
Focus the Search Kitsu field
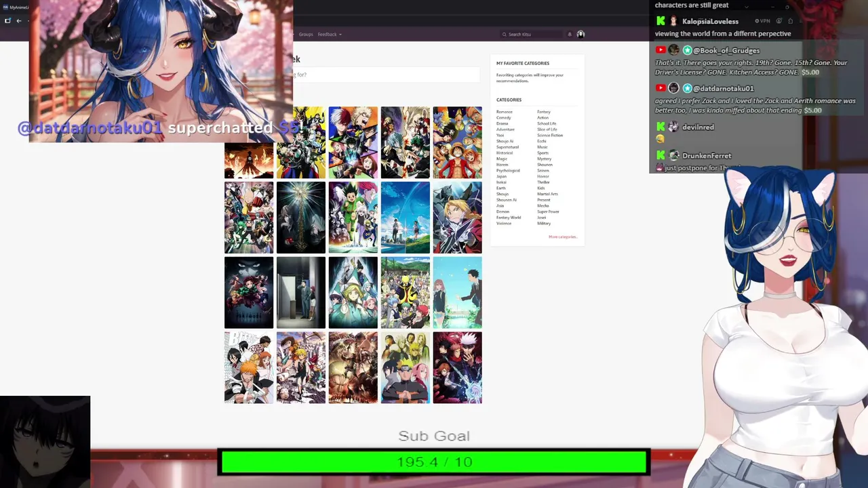coord(532,34)
